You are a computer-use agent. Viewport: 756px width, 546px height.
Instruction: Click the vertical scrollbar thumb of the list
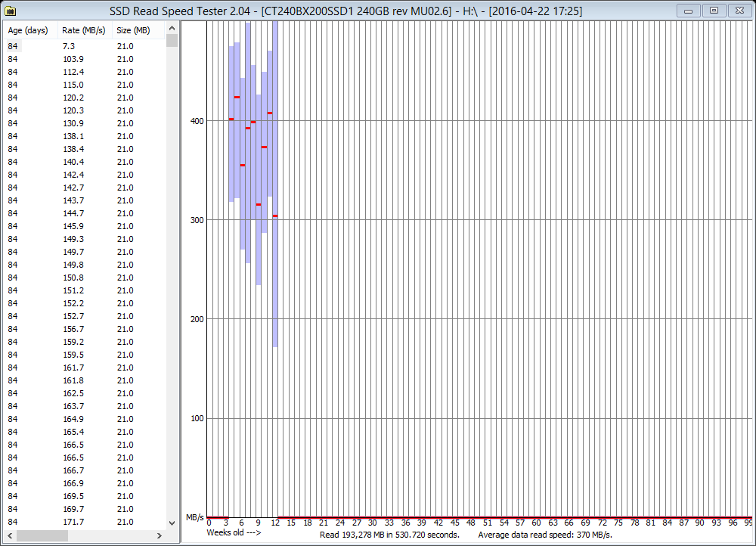(x=172, y=41)
